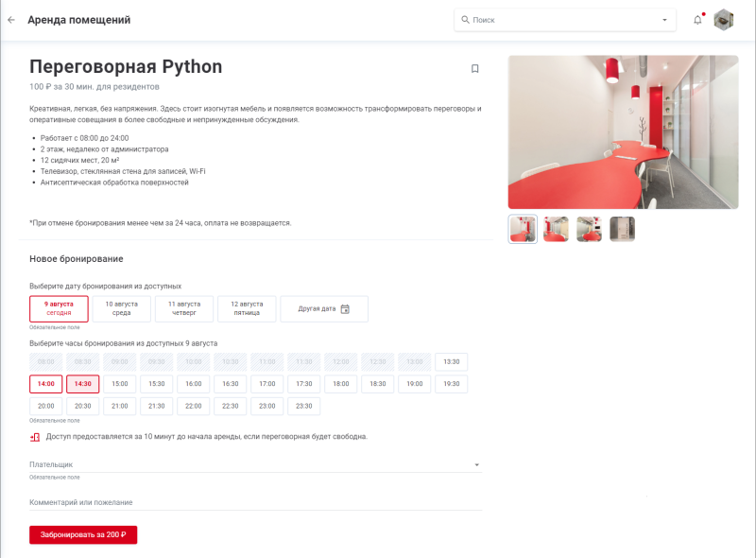Choose the 10 августа среда date
The width and height of the screenshot is (756, 558).
tap(121, 307)
